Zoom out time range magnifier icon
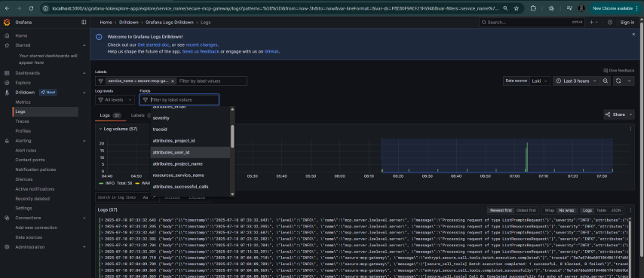Viewport: 644px width, 278px height. [x=606, y=81]
